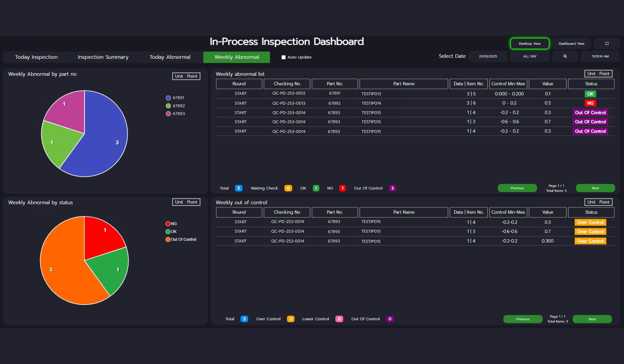Click the pink 67893 legend marker
This screenshot has width=624, height=364.
pos(168,114)
